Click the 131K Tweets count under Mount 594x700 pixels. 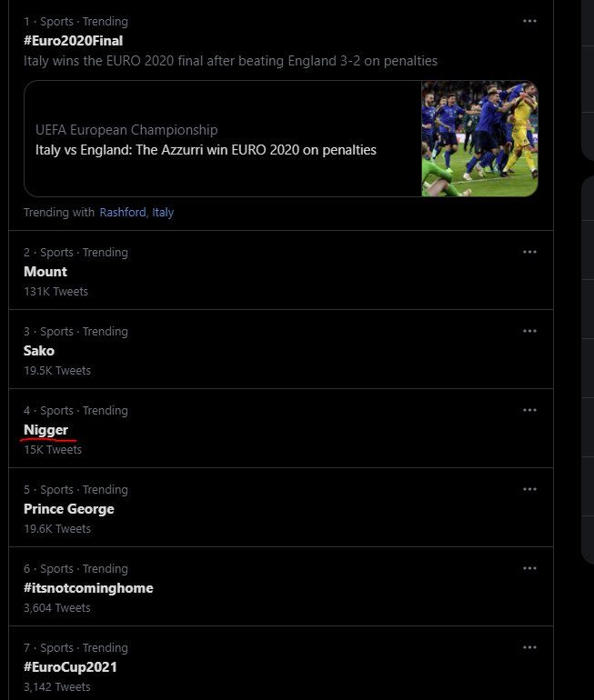55,292
